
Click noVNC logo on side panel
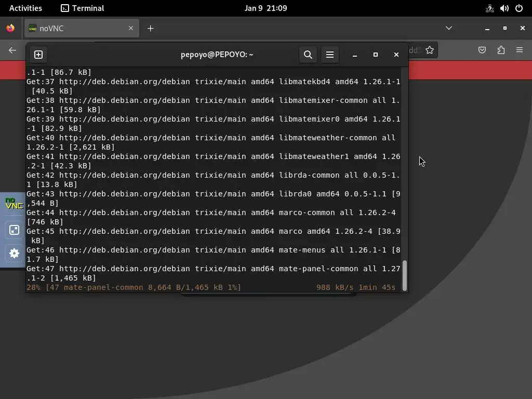click(x=14, y=204)
